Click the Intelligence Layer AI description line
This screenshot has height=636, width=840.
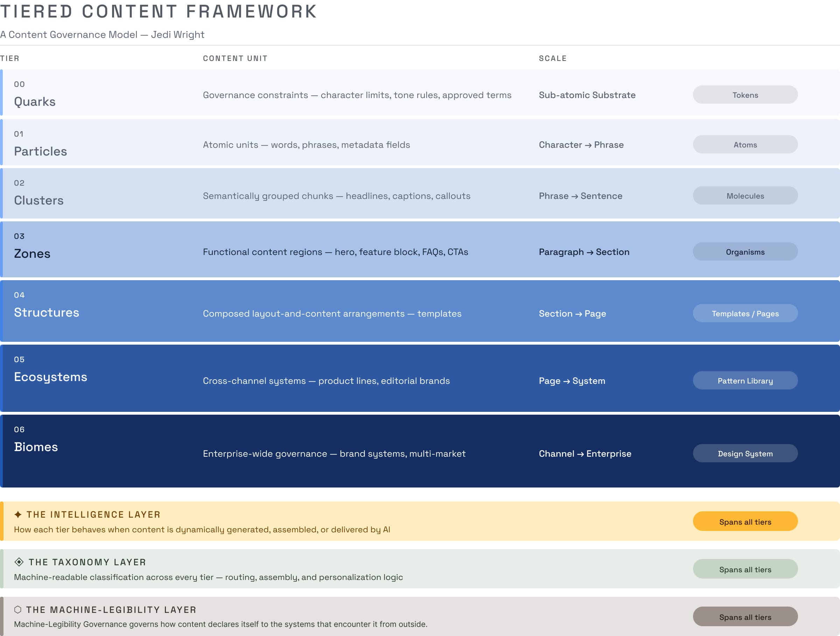pyautogui.click(x=202, y=530)
